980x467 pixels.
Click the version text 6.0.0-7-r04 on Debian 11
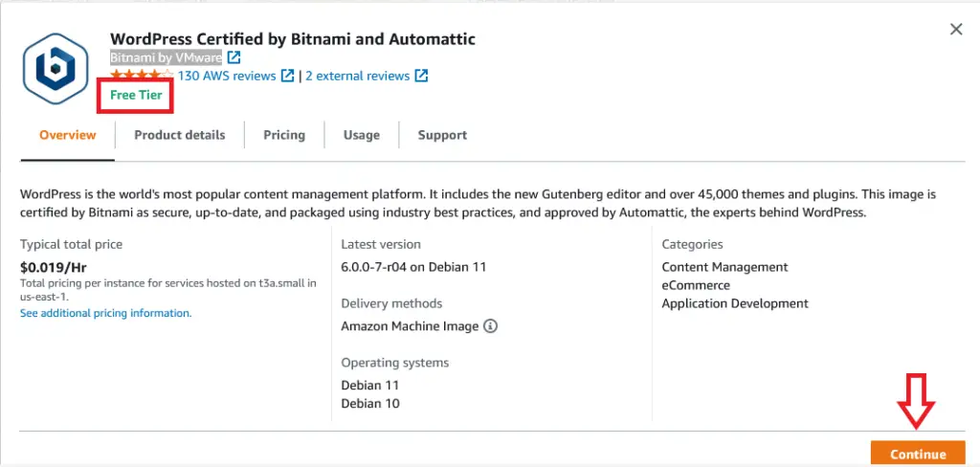(x=413, y=267)
